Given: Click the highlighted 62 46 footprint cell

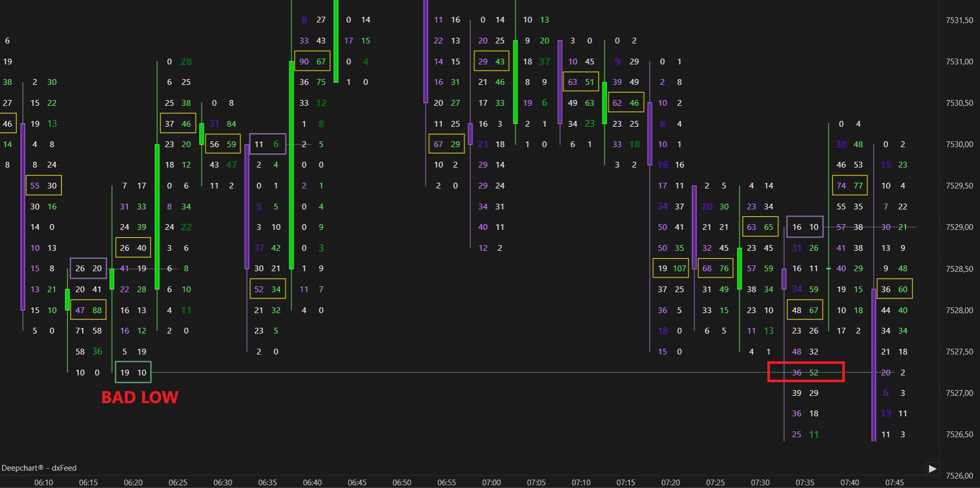Looking at the screenshot, I should click(626, 103).
